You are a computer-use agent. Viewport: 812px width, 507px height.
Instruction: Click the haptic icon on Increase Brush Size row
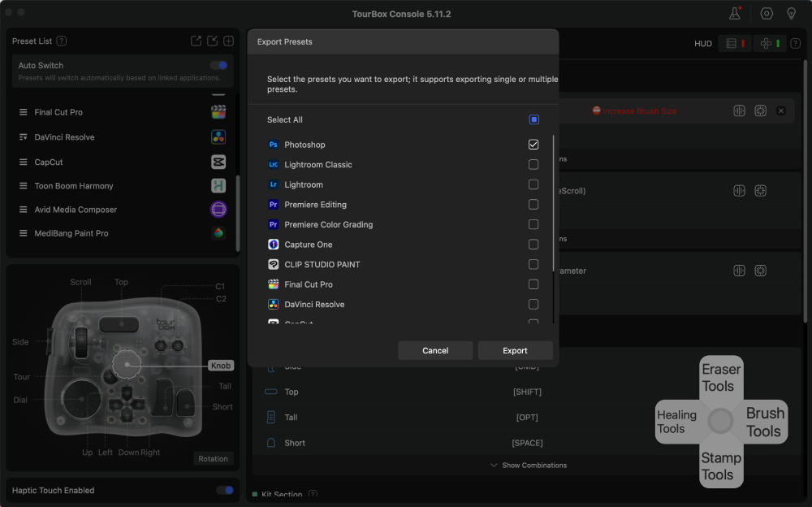[739, 110]
